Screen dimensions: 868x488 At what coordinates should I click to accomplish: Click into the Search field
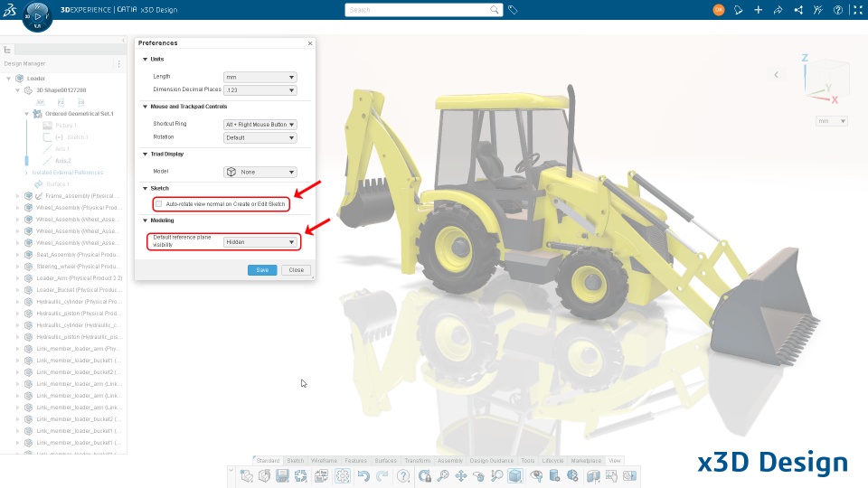pos(418,9)
